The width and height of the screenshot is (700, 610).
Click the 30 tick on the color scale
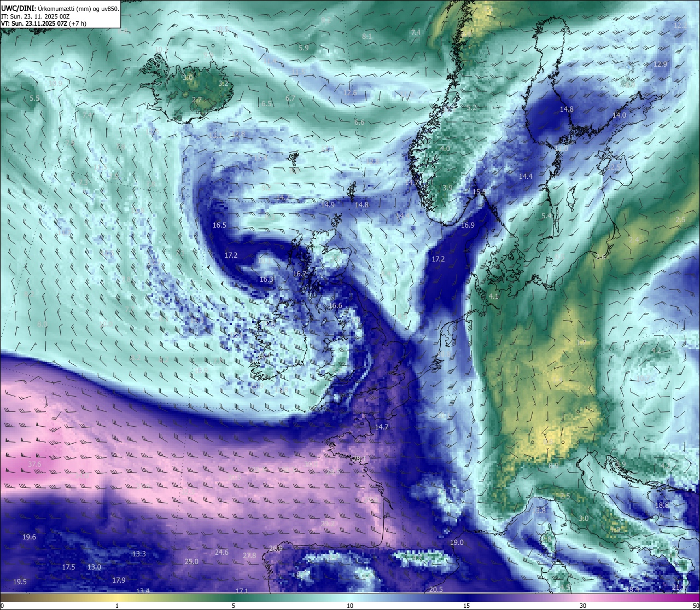[x=583, y=606]
